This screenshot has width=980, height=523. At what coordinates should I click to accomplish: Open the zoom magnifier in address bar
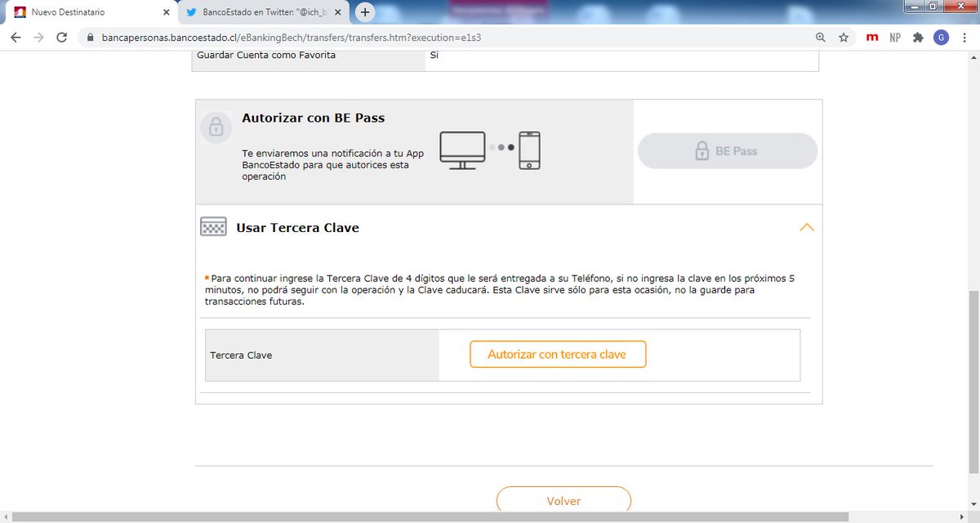coord(821,38)
